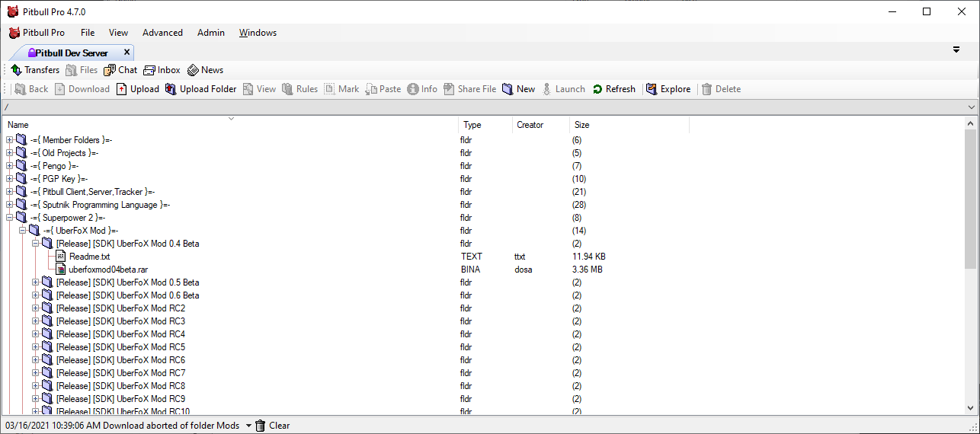Select the Pitbull Dev Server tab
The width and height of the screenshot is (980, 434).
tap(72, 53)
